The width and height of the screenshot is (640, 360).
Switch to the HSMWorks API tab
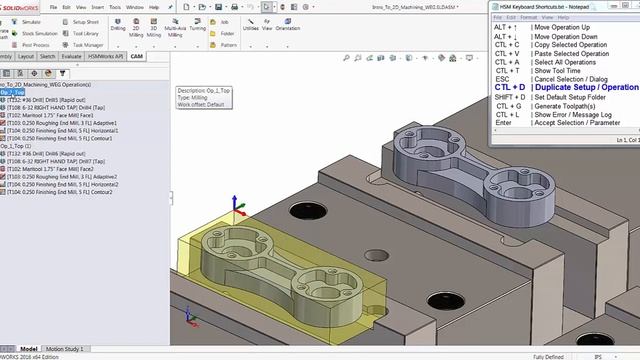coord(105,56)
